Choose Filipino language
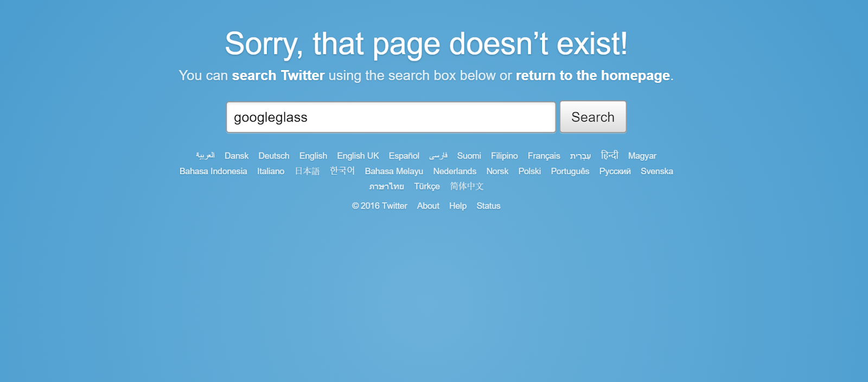The height and width of the screenshot is (382, 868). point(505,156)
